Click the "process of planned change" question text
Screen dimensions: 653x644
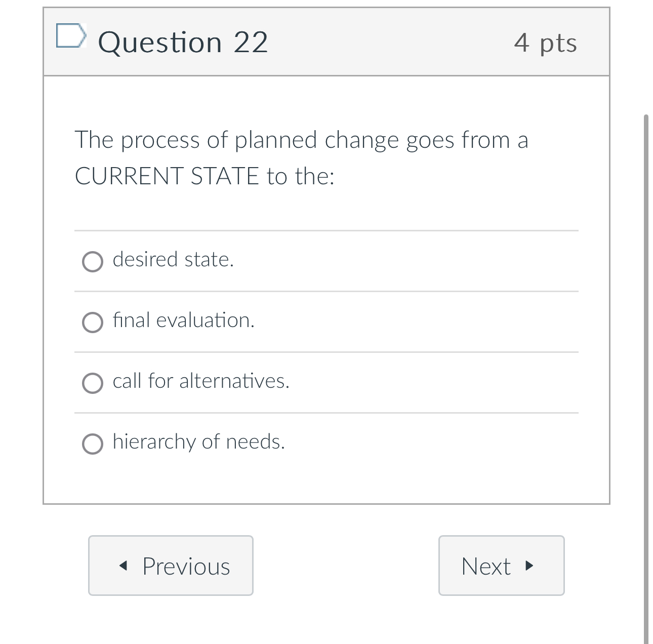(x=301, y=140)
